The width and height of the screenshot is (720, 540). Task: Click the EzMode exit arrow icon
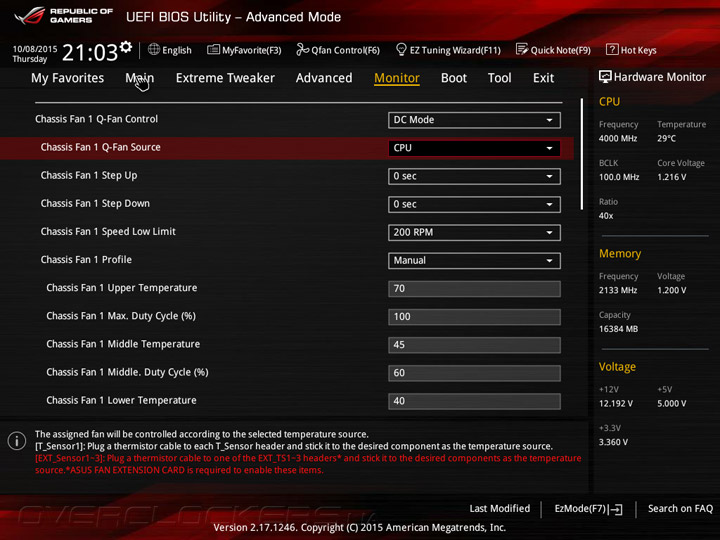[x=615, y=509]
